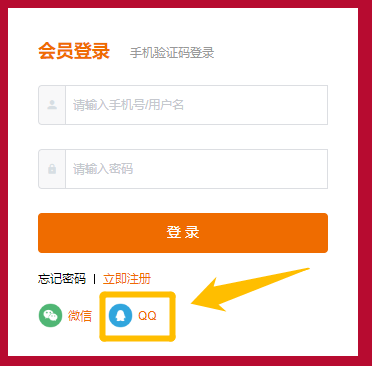Open the 忘记密码 link
Screen dimensions: 372x366
pos(62,279)
